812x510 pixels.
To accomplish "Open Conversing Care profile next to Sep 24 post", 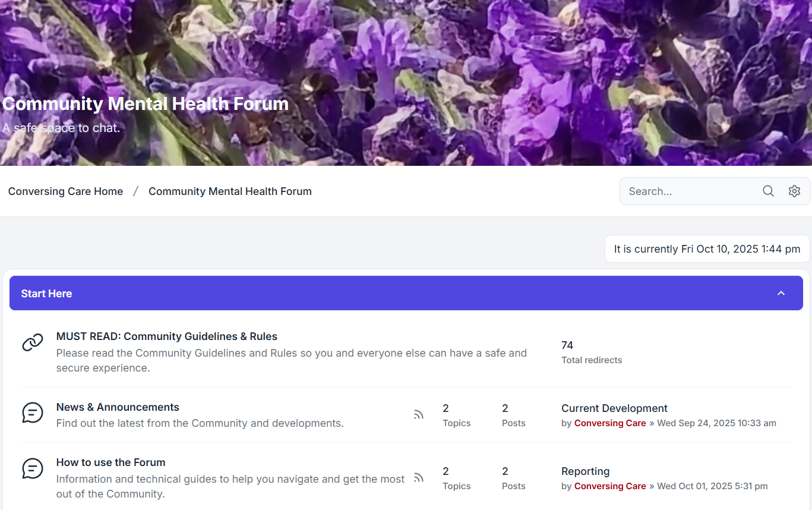I will (x=610, y=423).
